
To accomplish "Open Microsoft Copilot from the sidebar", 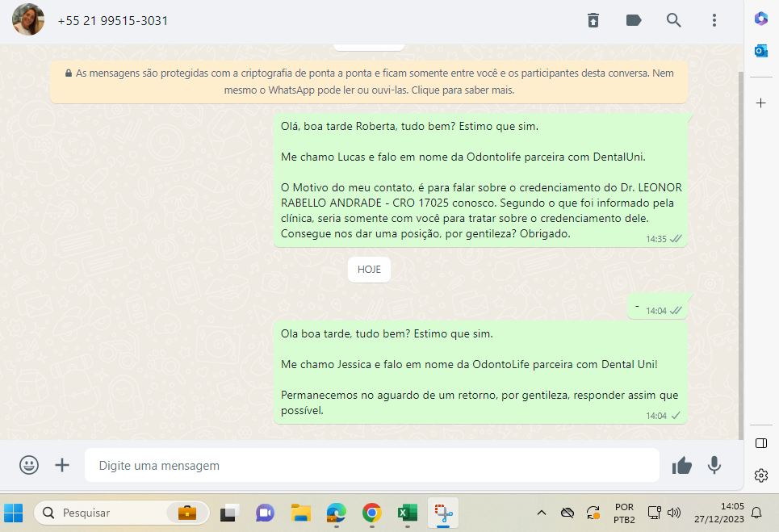I will (x=760, y=19).
